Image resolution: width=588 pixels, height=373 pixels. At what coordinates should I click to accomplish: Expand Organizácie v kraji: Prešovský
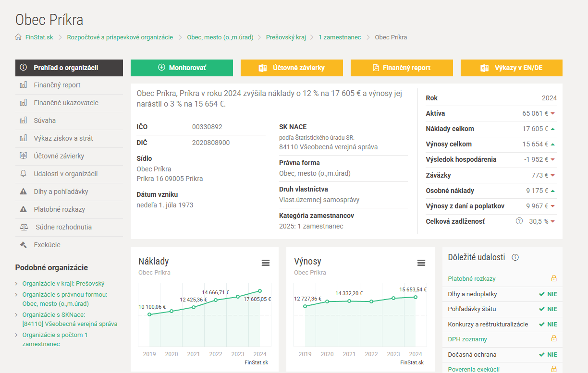pos(63,284)
